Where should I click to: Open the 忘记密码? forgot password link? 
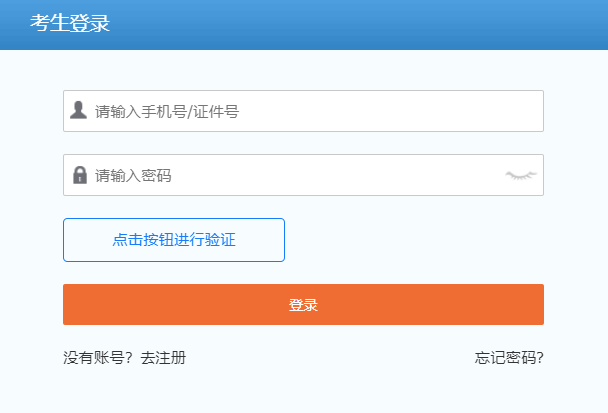click(509, 358)
